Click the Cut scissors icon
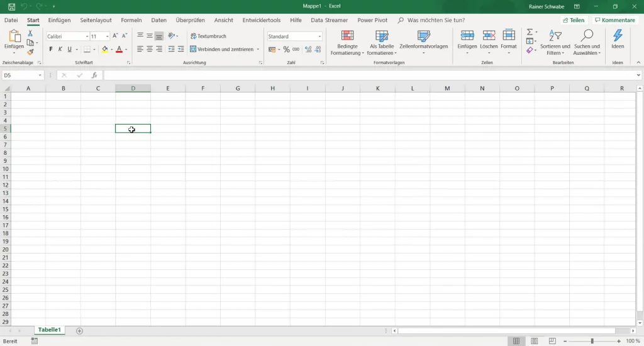Image resolution: width=644 pixels, height=346 pixels. [x=30, y=33]
